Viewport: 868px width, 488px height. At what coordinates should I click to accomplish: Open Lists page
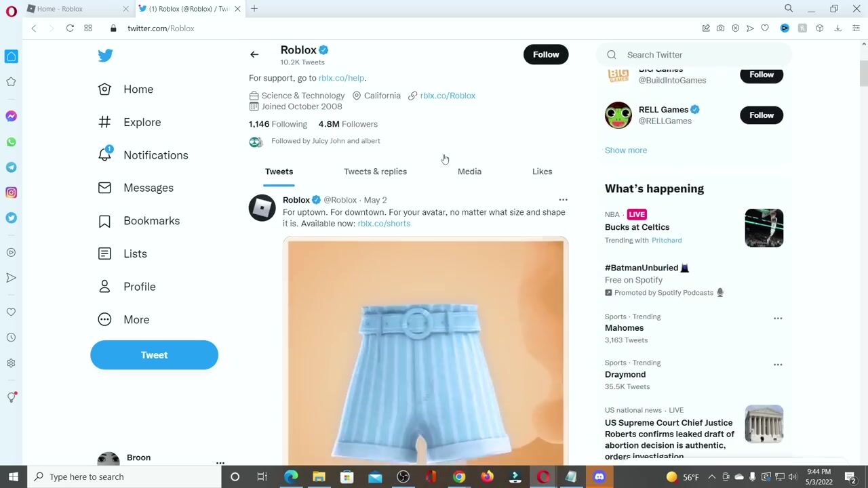(123, 253)
